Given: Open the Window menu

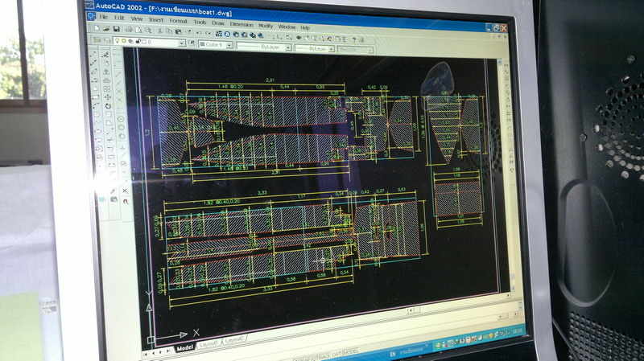Looking at the screenshot, I should (x=287, y=27).
